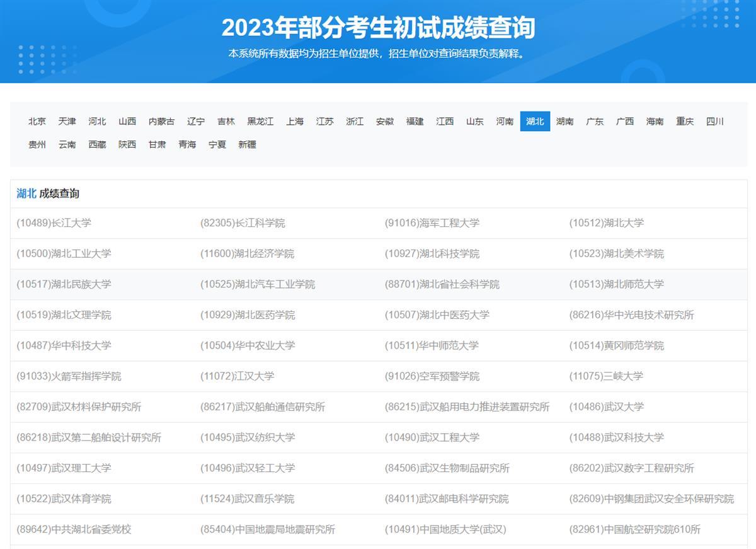Viewport: 756px width, 549px height.
Task: Click (84011)武汉邮电科学研究院
Action: (447, 499)
